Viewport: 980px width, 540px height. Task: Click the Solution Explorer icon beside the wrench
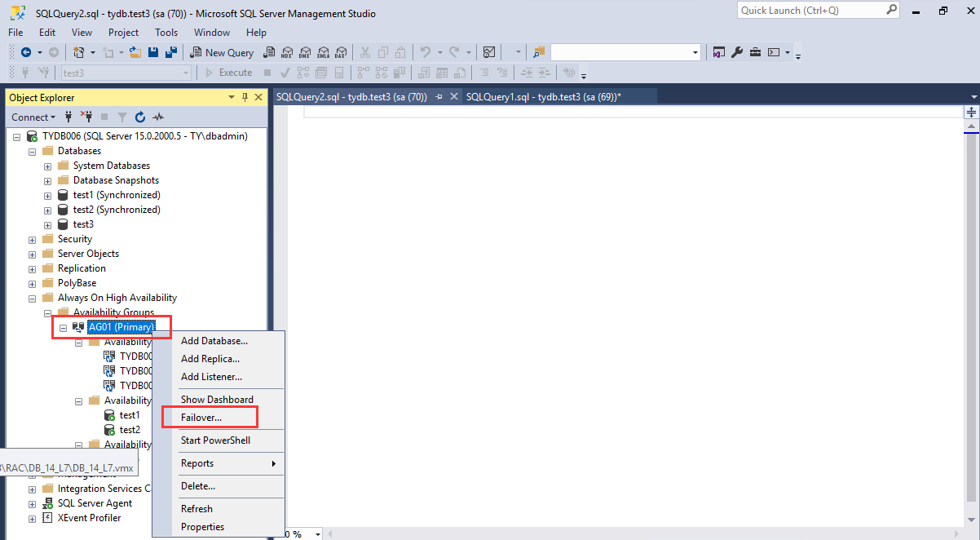(x=719, y=52)
